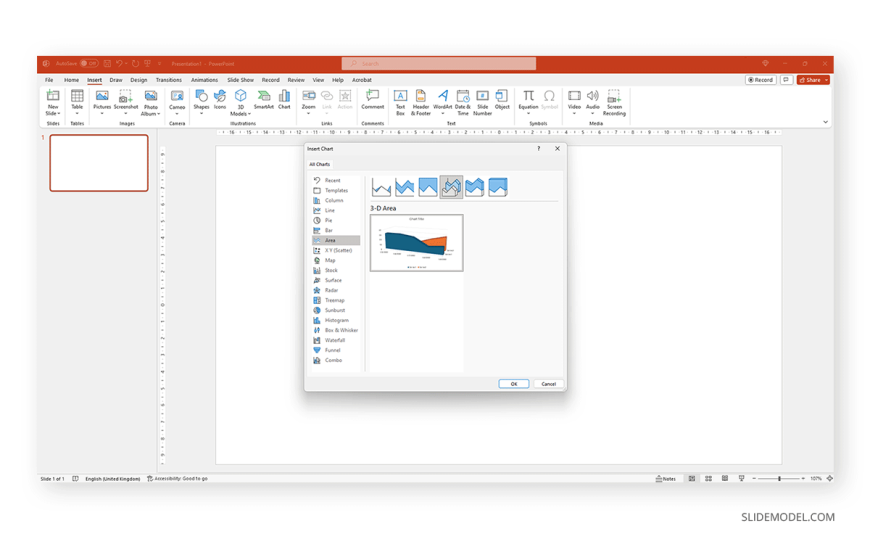Switch to the Transitions ribbon tab
The height and width of the screenshot is (539, 870).
[168, 80]
